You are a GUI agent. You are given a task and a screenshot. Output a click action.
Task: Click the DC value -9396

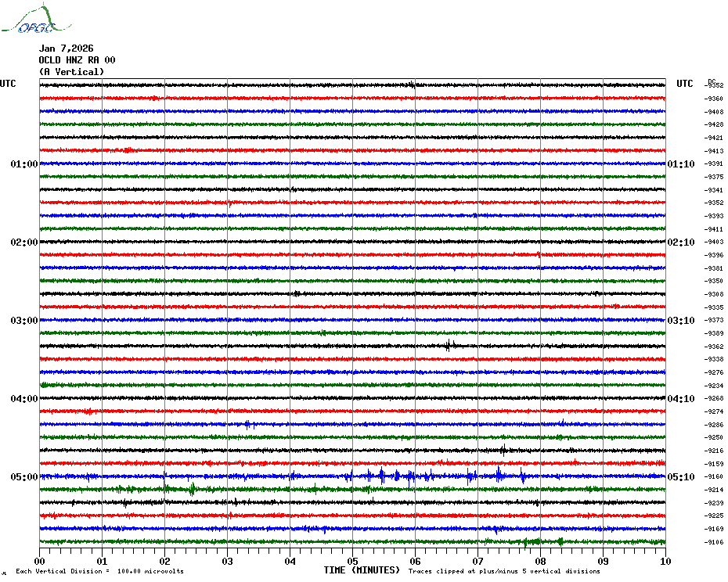(714, 255)
